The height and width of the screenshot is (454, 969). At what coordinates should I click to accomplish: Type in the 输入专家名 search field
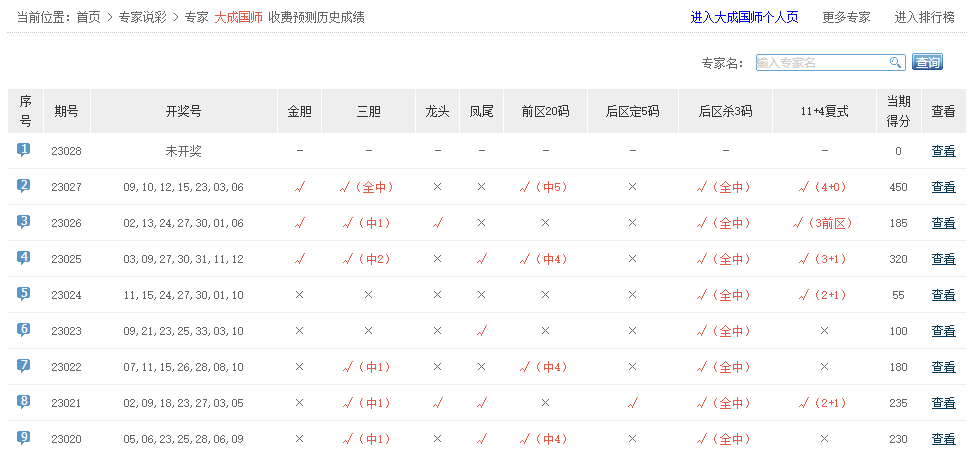coord(820,63)
